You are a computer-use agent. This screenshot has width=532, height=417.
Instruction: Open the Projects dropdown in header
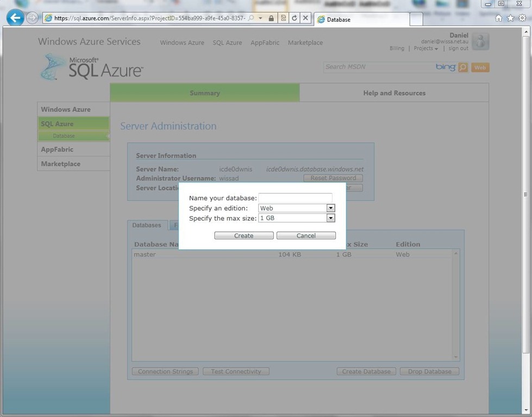(x=426, y=48)
